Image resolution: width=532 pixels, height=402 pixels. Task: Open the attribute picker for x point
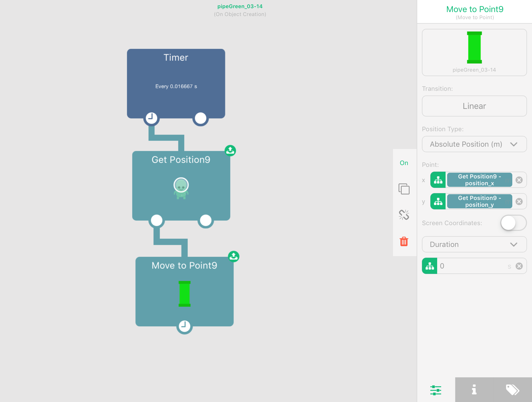coord(438,180)
